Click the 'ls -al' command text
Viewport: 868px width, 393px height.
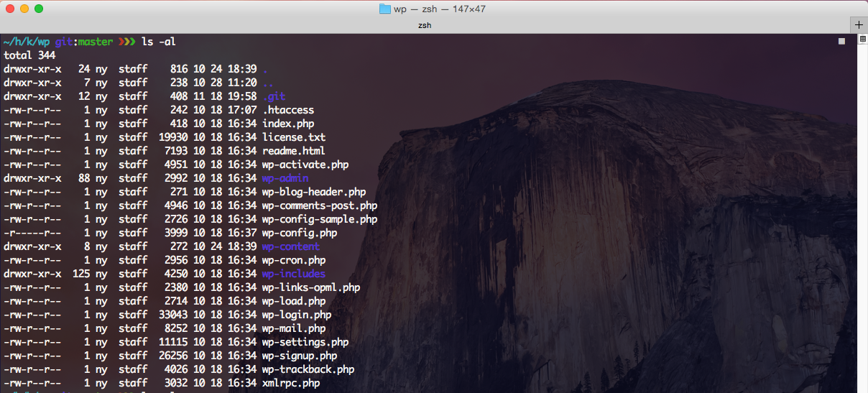point(159,42)
